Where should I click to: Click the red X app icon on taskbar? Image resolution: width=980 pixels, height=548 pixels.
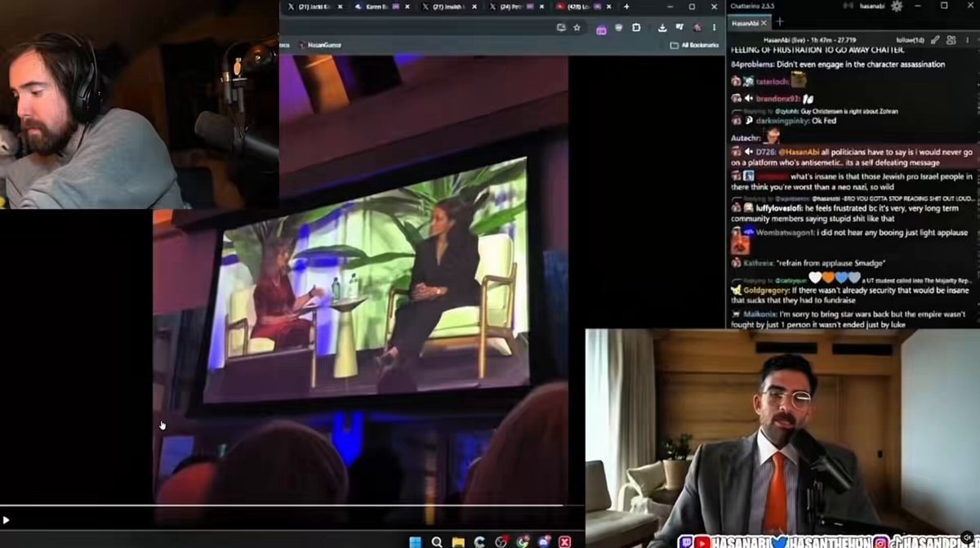coord(564,541)
